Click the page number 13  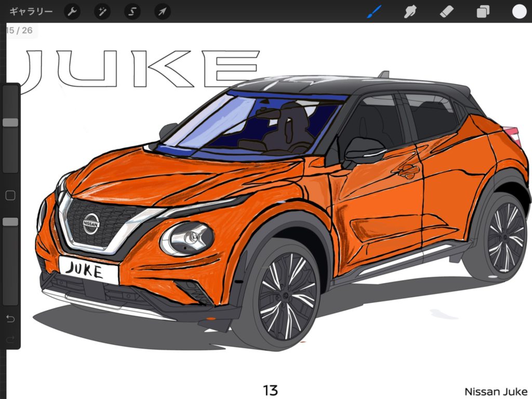tap(270, 391)
